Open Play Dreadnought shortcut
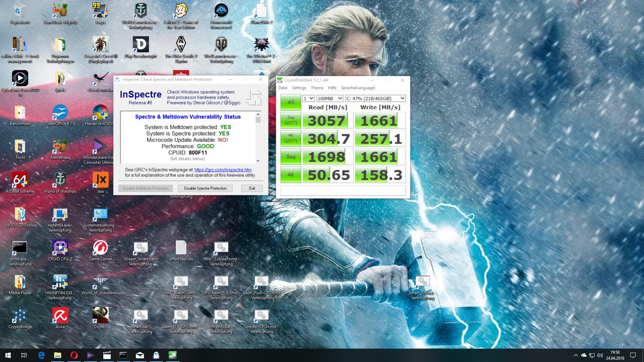This screenshot has height=362, width=644. [141, 47]
